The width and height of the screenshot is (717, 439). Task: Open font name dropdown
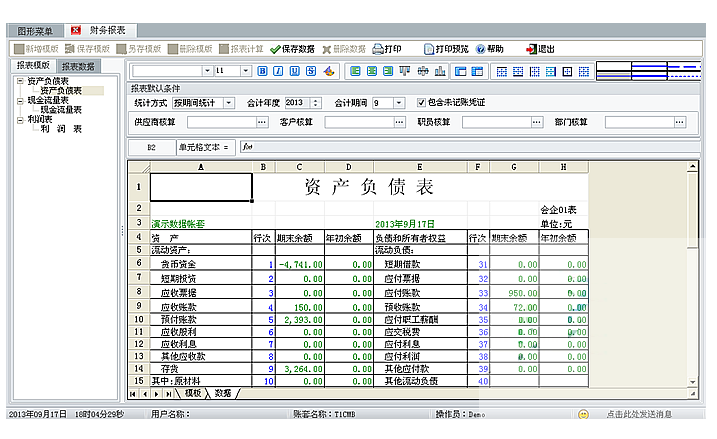click(x=207, y=71)
